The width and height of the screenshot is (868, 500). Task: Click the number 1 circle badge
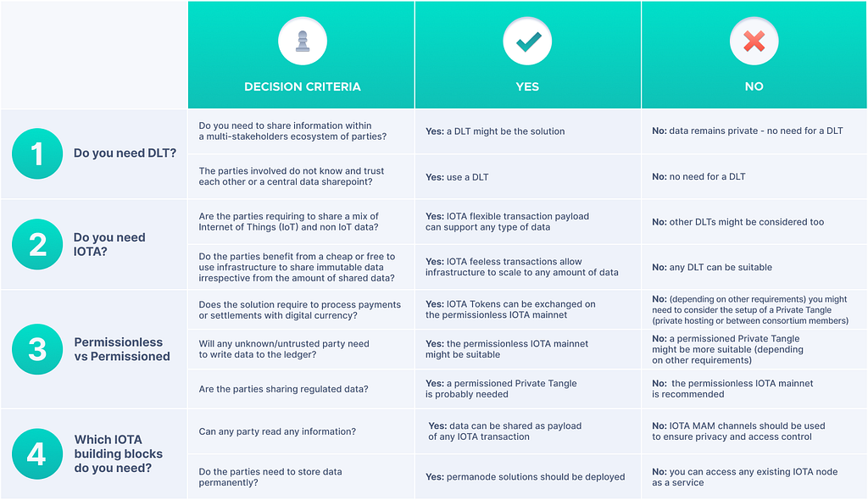(x=37, y=153)
